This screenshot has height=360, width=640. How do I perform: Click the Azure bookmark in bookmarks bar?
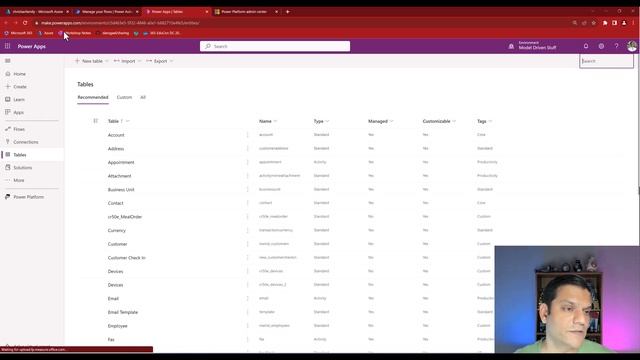46,33
